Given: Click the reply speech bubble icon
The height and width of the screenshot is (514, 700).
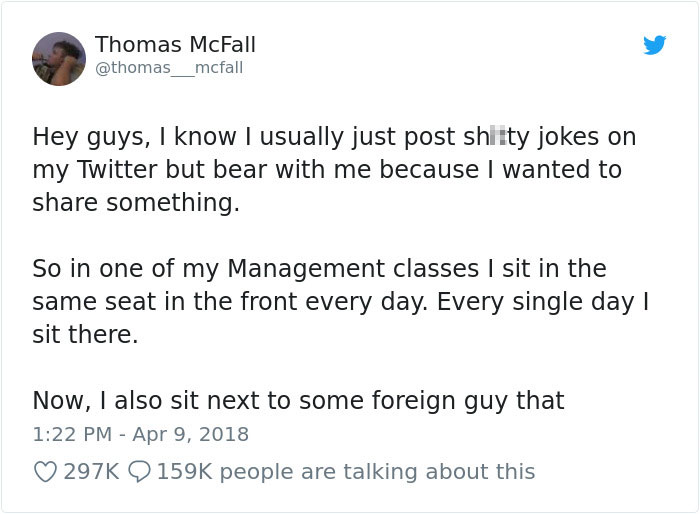Looking at the screenshot, I should (x=139, y=471).
